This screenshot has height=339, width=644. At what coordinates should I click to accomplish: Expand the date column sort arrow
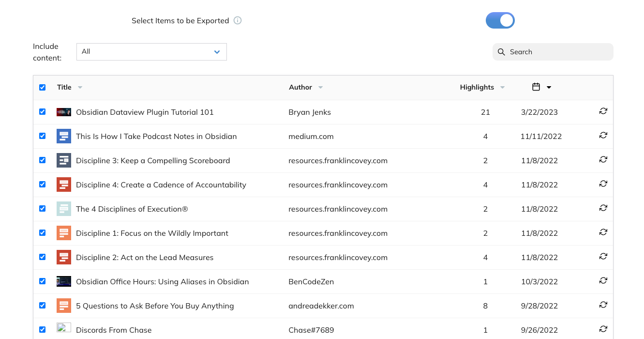tap(549, 88)
